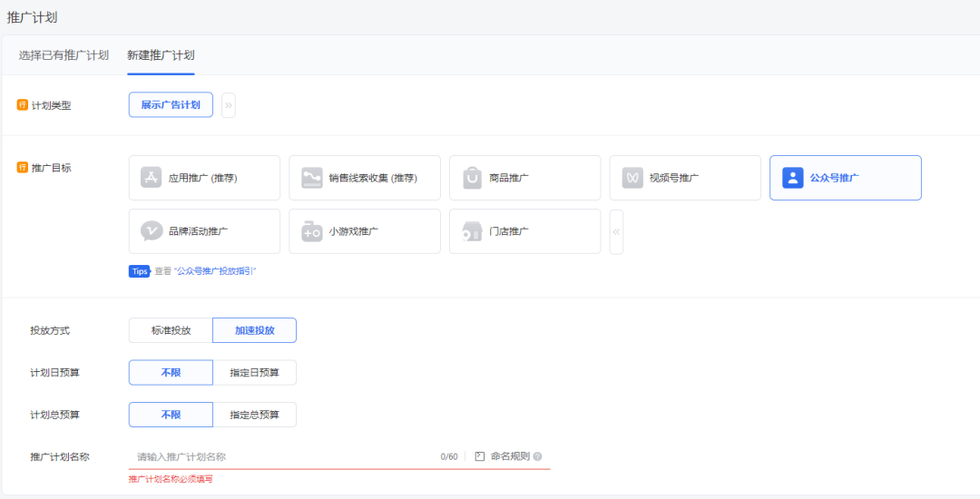The height and width of the screenshot is (499, 980).
Task: Switch to 新建推广计划 tab
Action: tap(161, 55)
